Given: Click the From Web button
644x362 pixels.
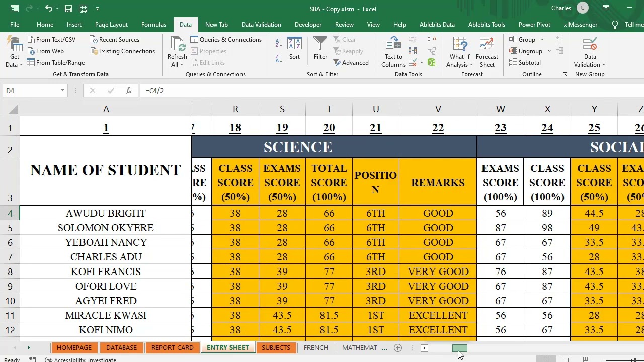Looking at the screenshot, I should pos(45,51).
